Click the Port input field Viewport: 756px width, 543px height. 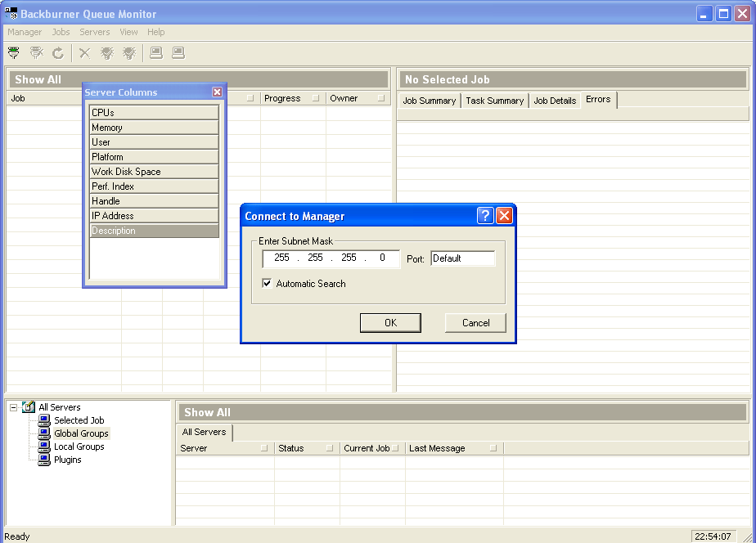[x=462, y=258]
